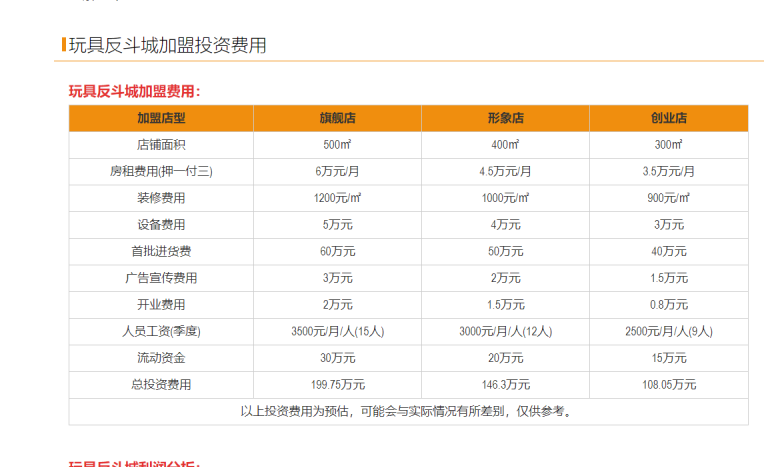Click the red subheading 玩具反斗城加盟费用:
Image resolution: width=770 pixels, height=467 pixels.
[x=135, y=91]
